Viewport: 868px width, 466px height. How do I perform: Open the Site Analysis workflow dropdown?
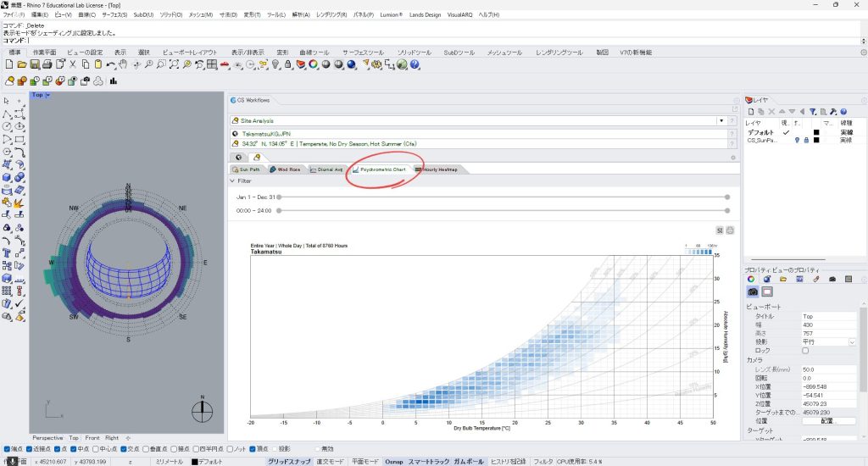(x=722, y=121)
